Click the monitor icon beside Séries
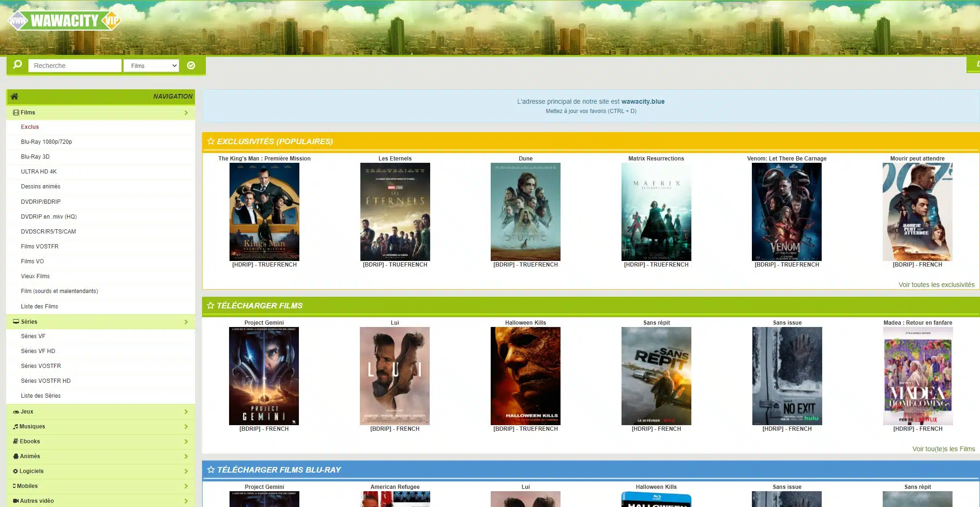 (16, 322)
